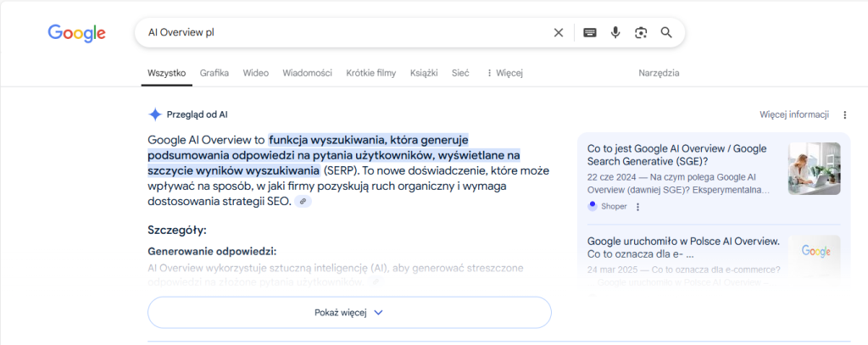Image resolution: width=868 pixels, height=345 pixels.
Task: Open the Krótkie filmy tab
Action: click(x=371, y=73)
